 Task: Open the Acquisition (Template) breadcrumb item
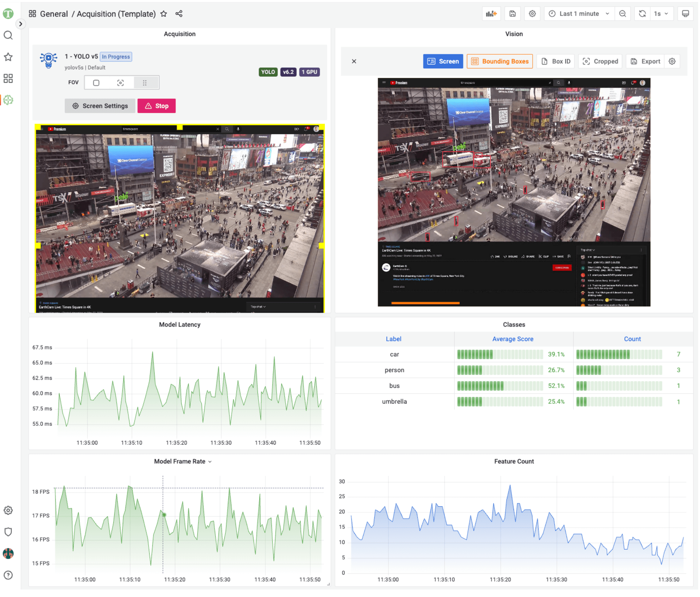click(116, 14)
